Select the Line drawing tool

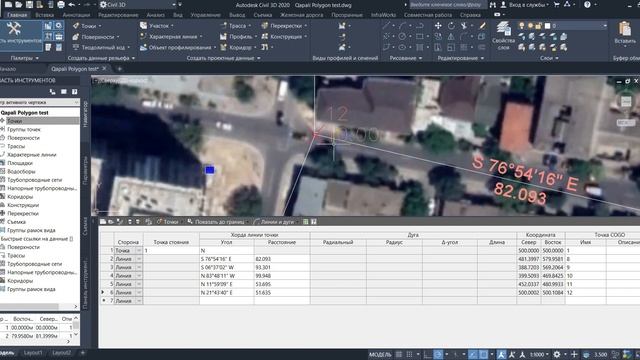click(x=386, y=26)
